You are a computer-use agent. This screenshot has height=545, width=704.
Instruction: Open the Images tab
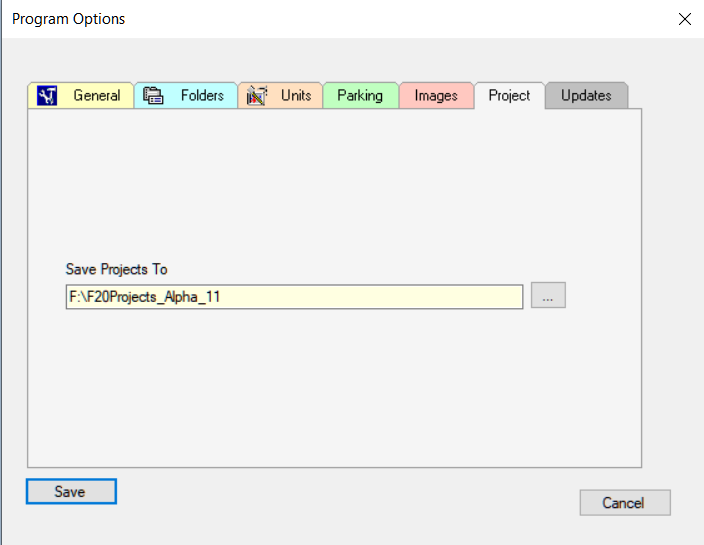[x=436, y=96]
